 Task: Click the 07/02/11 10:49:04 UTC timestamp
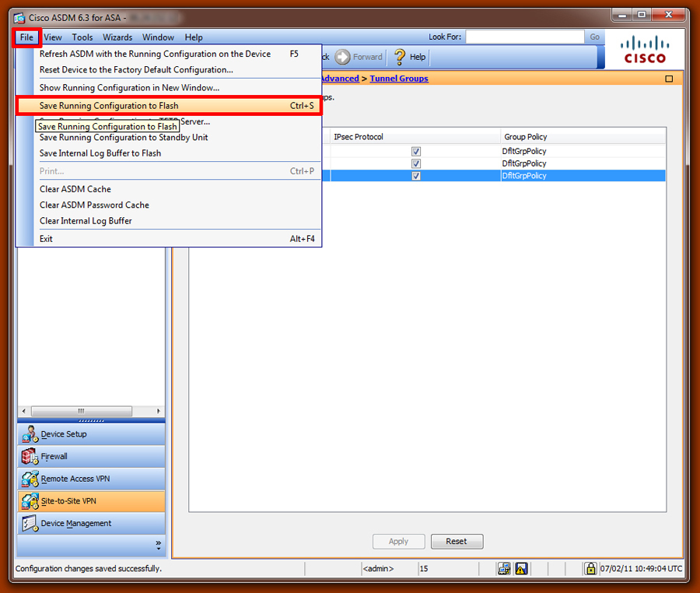641,569
